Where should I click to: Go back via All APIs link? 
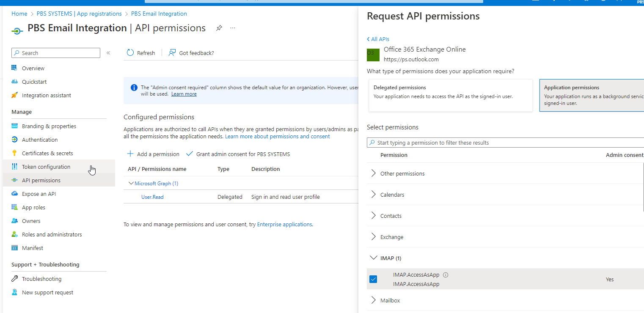378,39
